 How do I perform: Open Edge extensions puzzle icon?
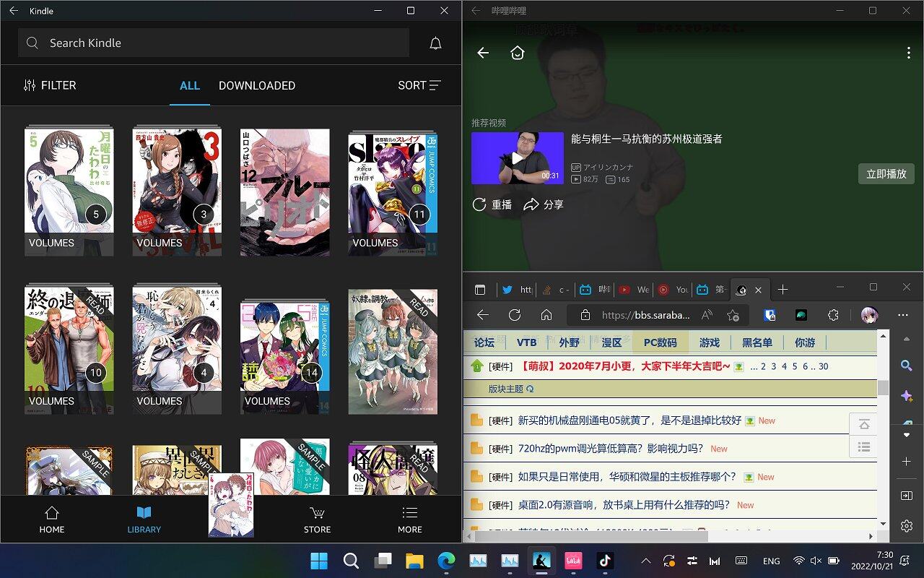tap(833, 315)
